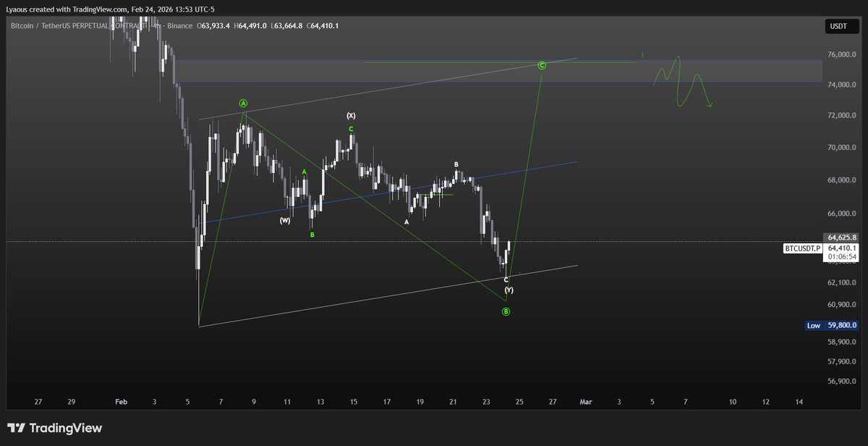Click the 10 date on time axis
The height and width of the screenshot is (446, 868).
(x=733, y=401)
